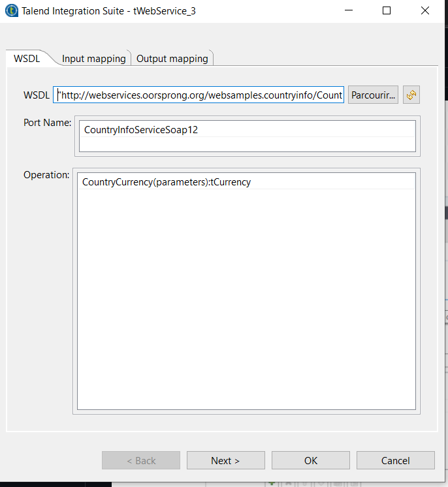The height and width of the screenshot is (487, 448).
Task: Minimize the Talend dialog window
Action: tap(349, 10)
